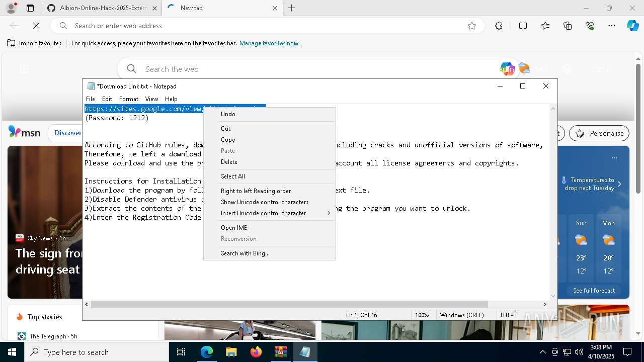Show hidden tray icons chevron
This screenshot has height=362, width=644.
click(542, 352)
